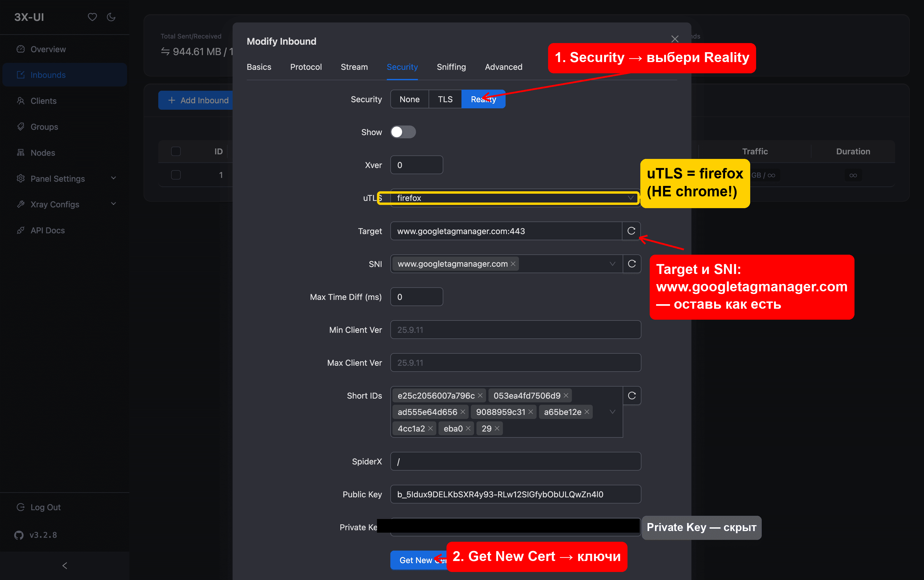Click the Target address input field
The width and height of the screenshot is (924, 580).
pos(506,231)
